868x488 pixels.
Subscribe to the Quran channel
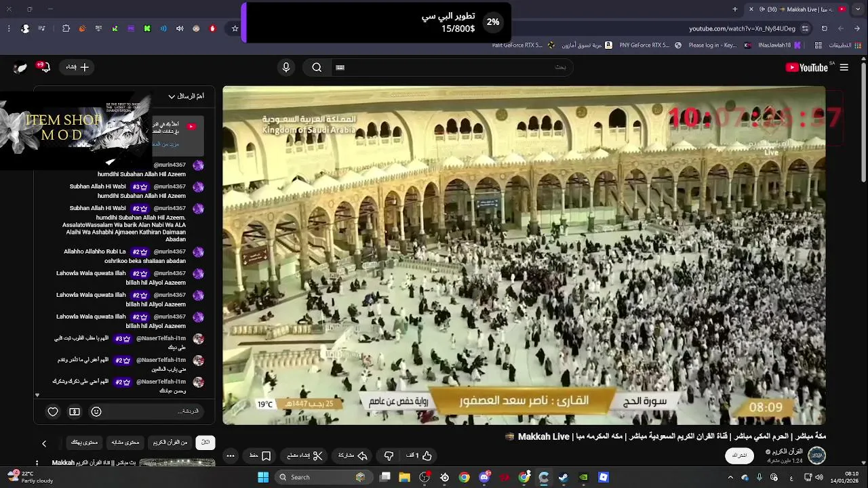tap(740, 455)
